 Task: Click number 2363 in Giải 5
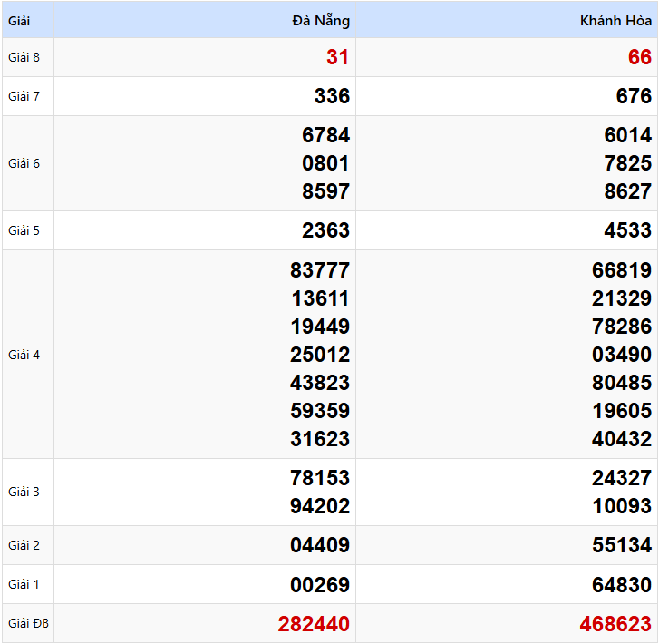point(325,230)
